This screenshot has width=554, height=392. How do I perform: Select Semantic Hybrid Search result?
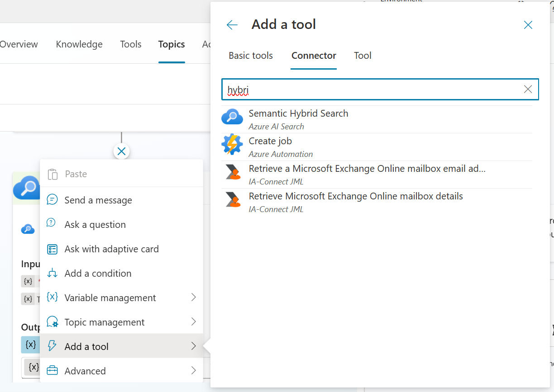pyautogui.click(x=377, y=119)
